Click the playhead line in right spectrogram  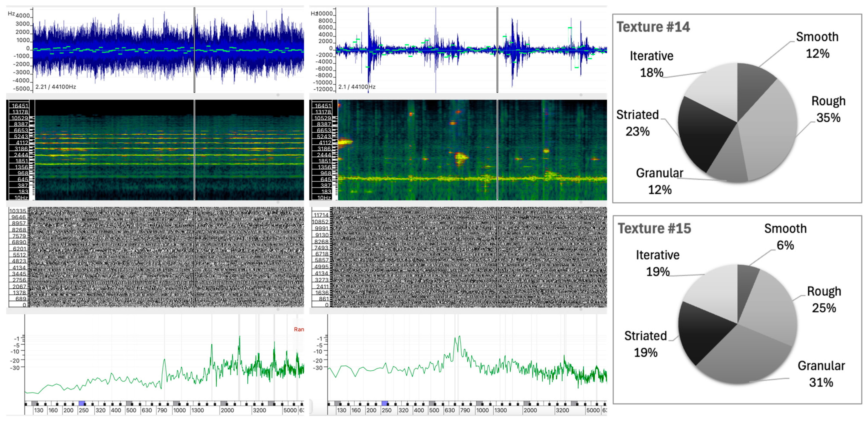(497, 150)
